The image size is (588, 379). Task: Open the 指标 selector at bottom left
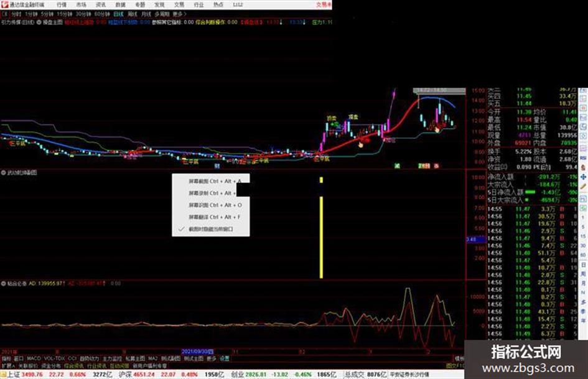6,358
